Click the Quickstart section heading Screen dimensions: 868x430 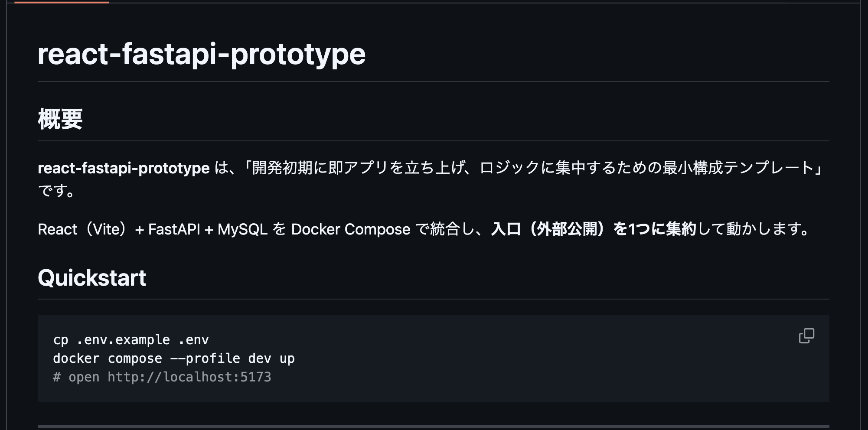[92, 278]
